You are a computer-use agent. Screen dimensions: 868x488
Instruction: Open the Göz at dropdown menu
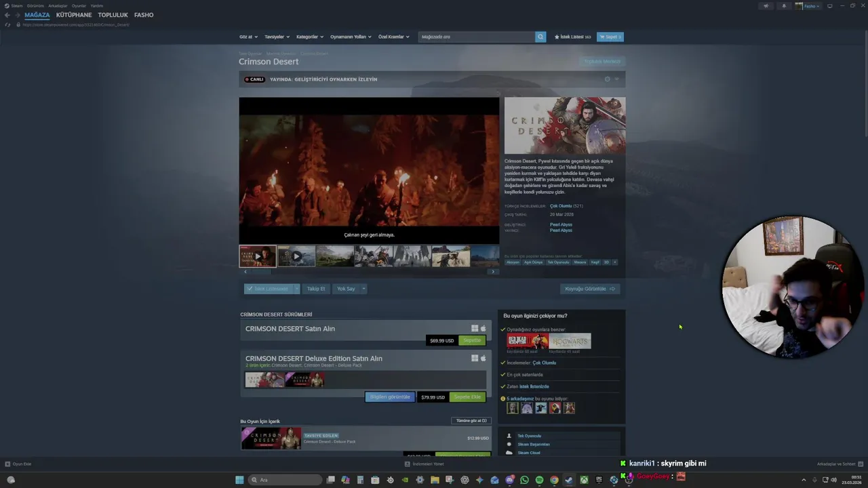coord(249,37)
